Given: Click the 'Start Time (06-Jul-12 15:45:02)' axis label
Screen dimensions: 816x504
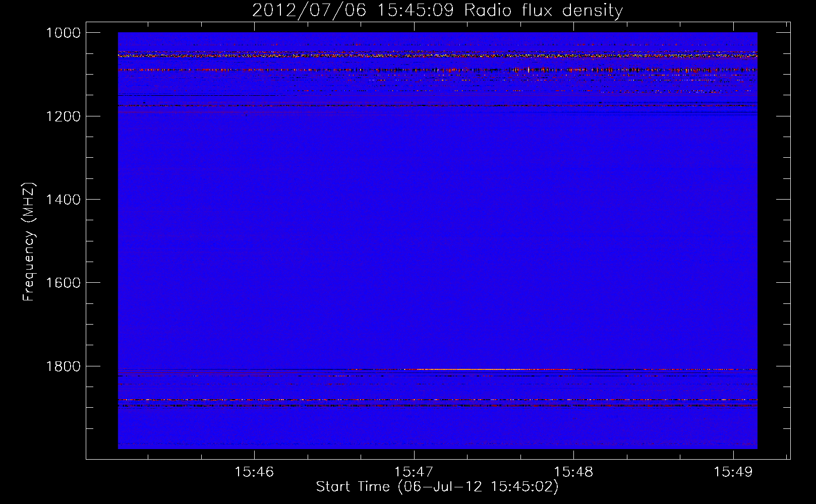Looking at the screenshot, I should pos(437,486).
